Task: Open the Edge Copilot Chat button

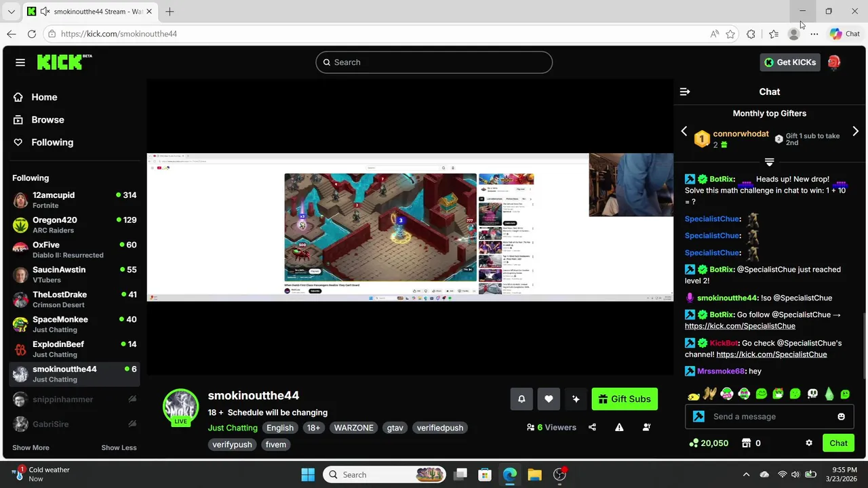Action: (845, 34)
